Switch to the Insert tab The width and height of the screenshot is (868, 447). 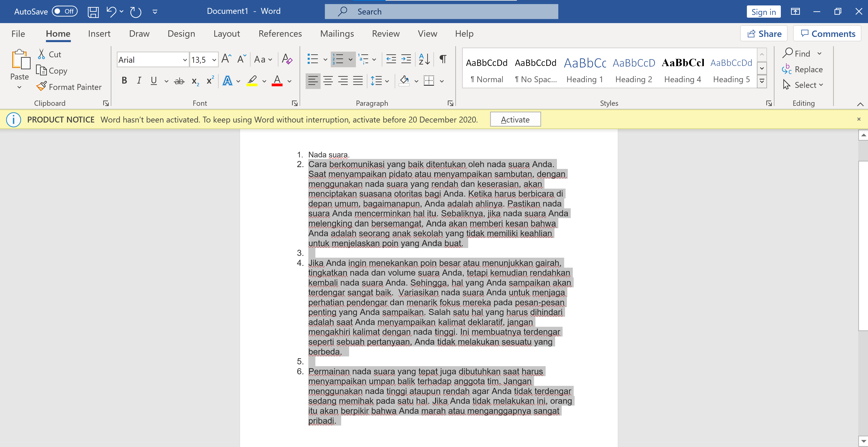pyautogui.click(x=99, y=33)
